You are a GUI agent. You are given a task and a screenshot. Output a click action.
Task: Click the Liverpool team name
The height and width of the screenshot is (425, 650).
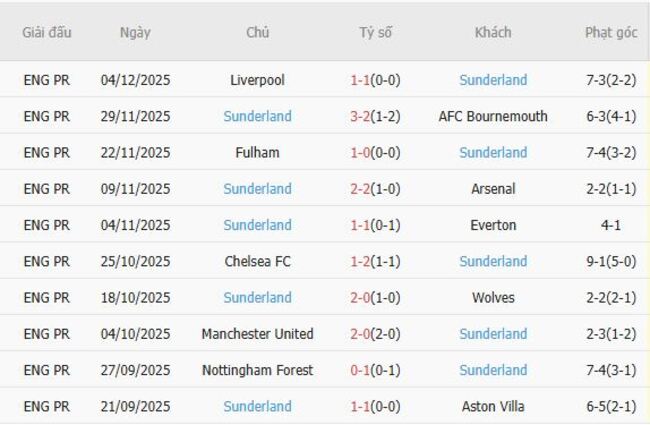tap(257, 80)
